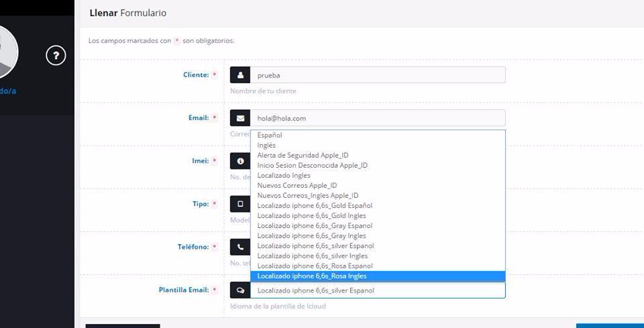This screenshot has width=644, height=328.
Task: Focus the Cliente input containing prueba
Action: (378, 75)
